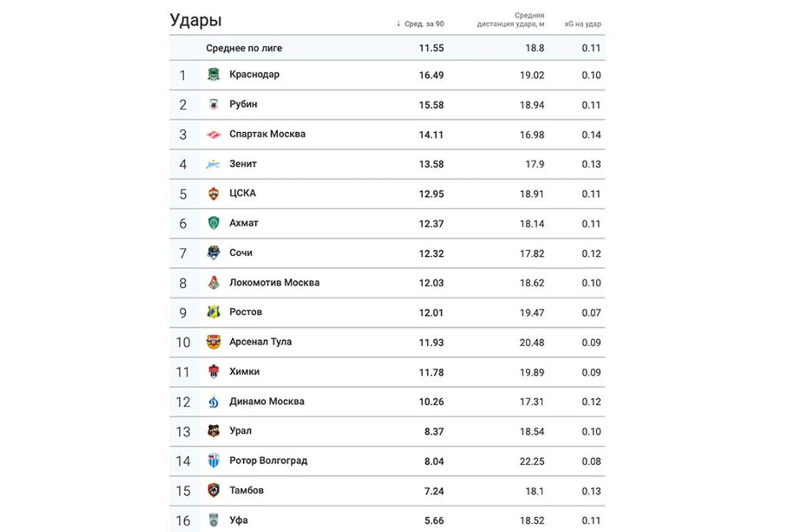Screen dimensions: 798x532
Task: Open the Химки team name link
Action: click(x=244, y=371)
